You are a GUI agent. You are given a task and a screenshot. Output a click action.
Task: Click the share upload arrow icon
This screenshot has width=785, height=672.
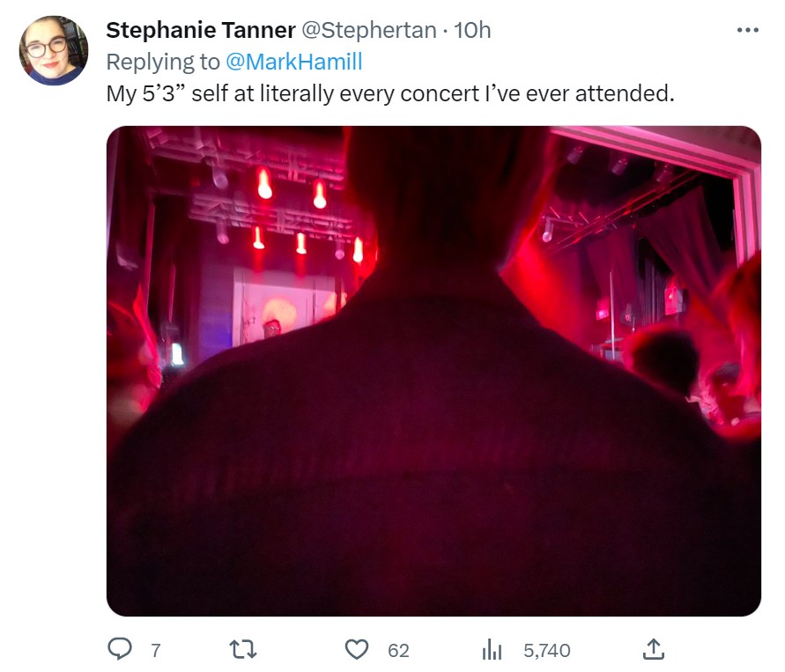(x=652, y=650)
